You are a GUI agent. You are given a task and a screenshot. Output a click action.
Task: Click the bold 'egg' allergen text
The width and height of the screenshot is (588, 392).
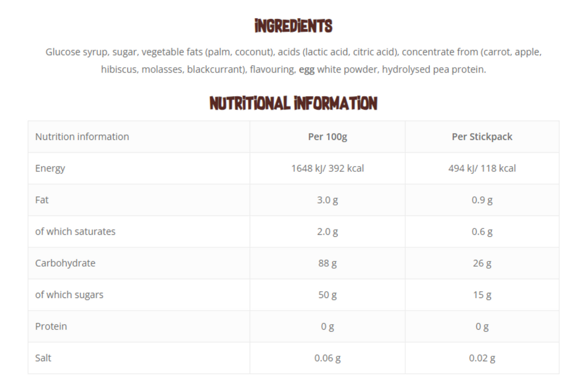307,70
